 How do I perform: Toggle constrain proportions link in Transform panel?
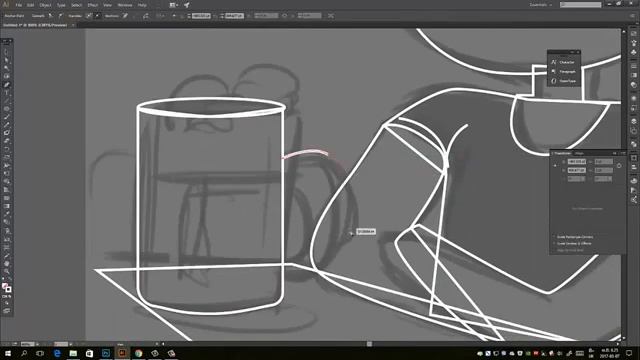click(619, 166)
